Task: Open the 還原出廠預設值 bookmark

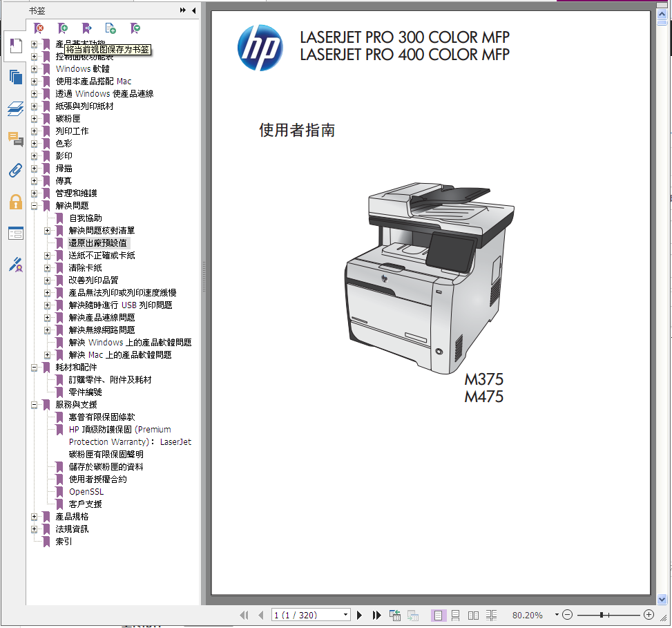Action: (98, 243)
